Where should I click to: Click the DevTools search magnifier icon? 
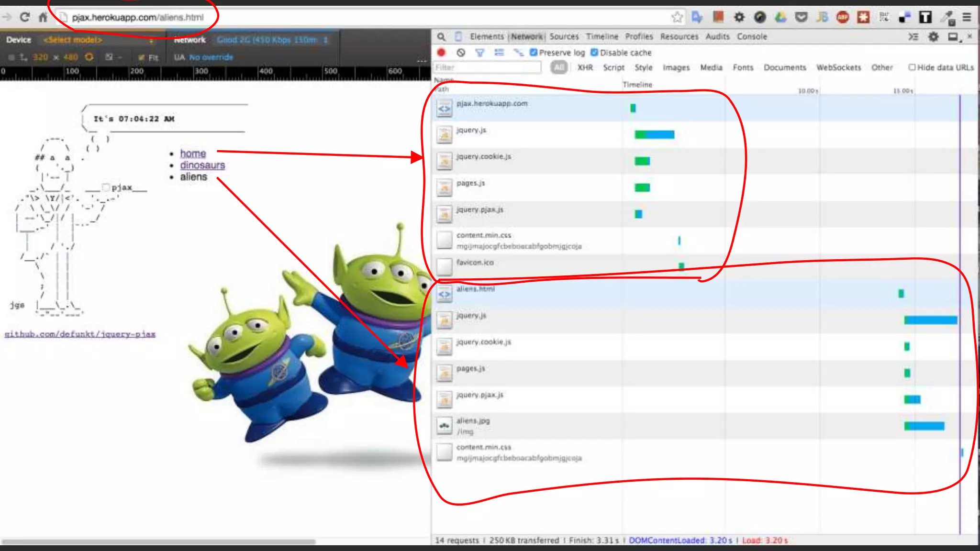(441, 37)
